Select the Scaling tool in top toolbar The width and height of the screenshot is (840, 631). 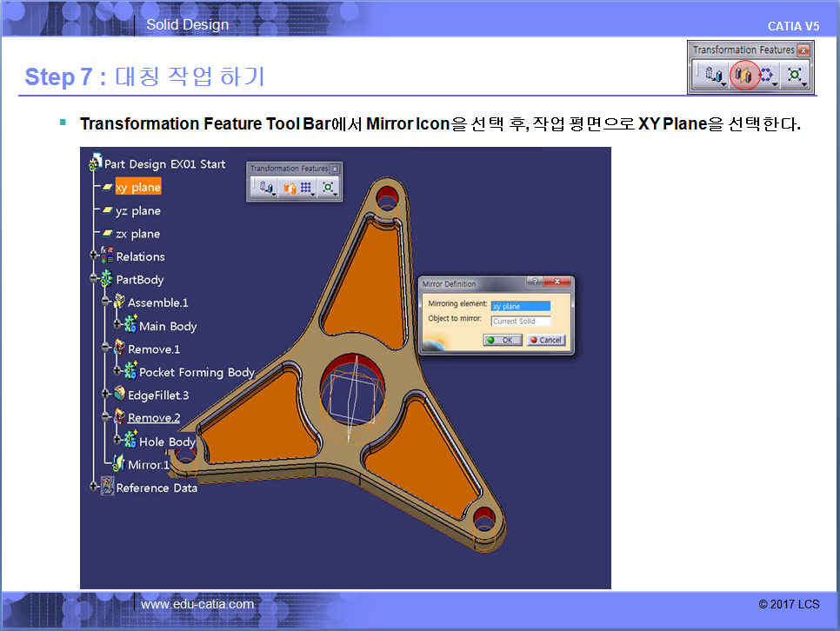click(793, 76)
